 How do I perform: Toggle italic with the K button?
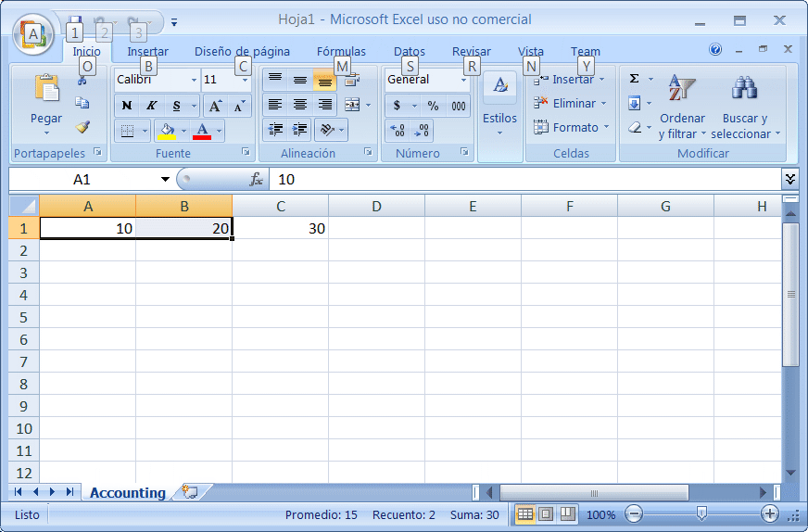pos(151,106)
